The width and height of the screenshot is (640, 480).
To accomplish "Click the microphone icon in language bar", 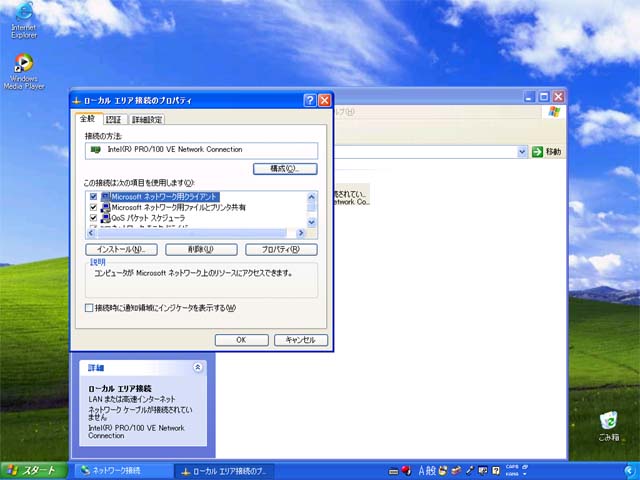I will click(x=470, y=471).
